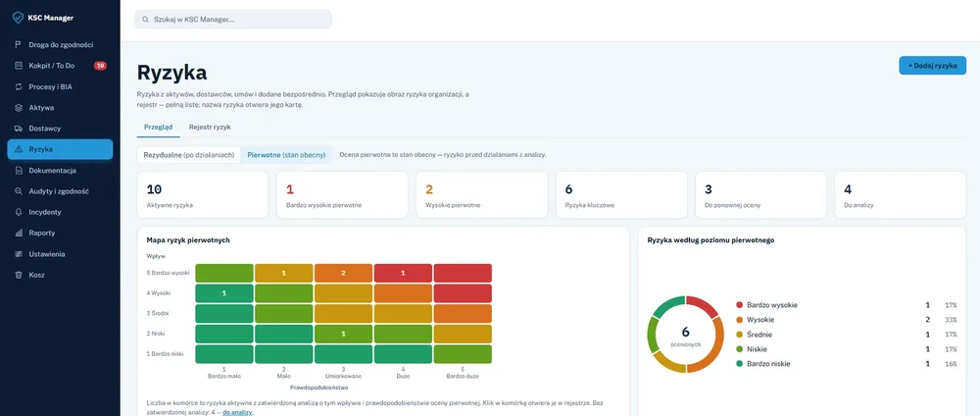980x416 pixels.
Task: Click the 33% value next to Wysokie
Action: (952, 320)
